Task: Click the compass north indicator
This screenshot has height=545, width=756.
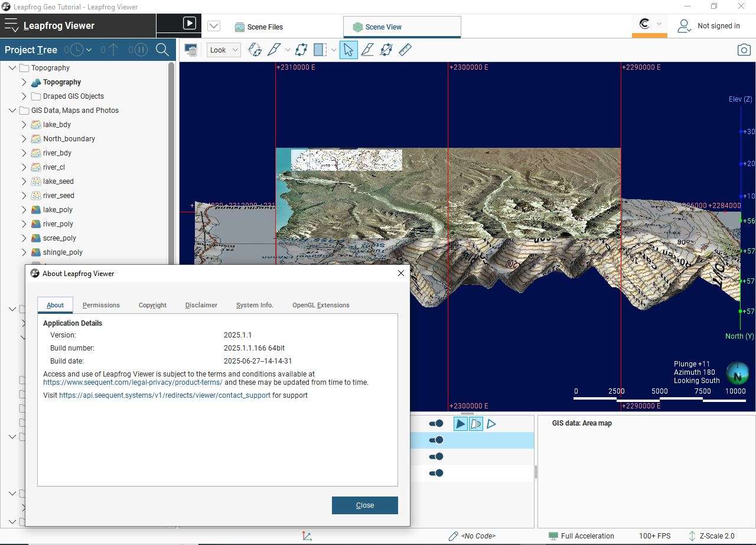Action: pyautogui.click(x=737, y=374)
